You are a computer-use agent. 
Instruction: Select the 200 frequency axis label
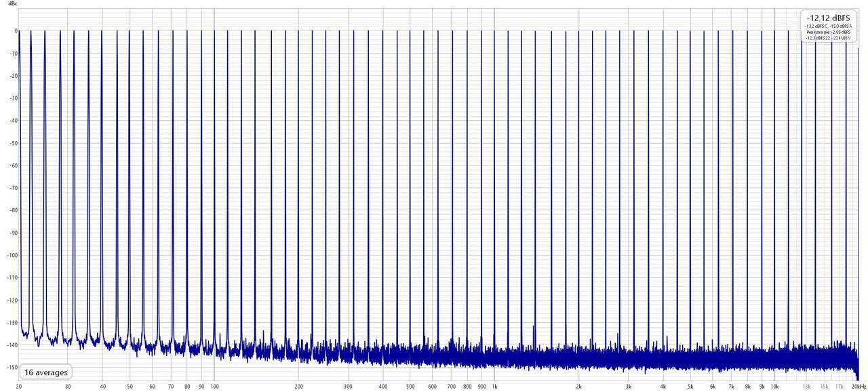click(298, 386)
